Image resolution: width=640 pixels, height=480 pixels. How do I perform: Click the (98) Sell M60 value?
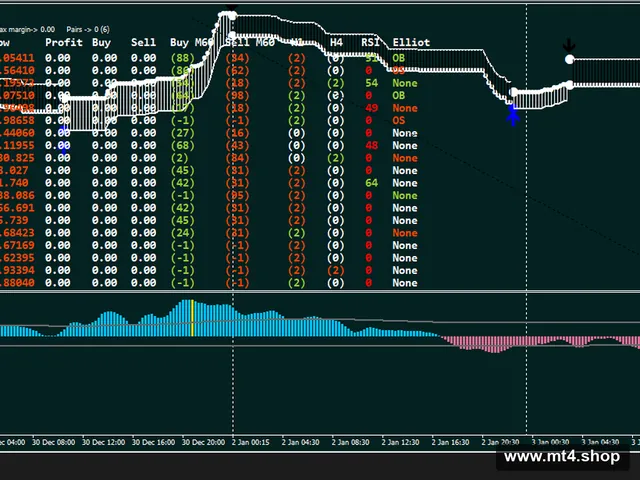coord(237,96)
